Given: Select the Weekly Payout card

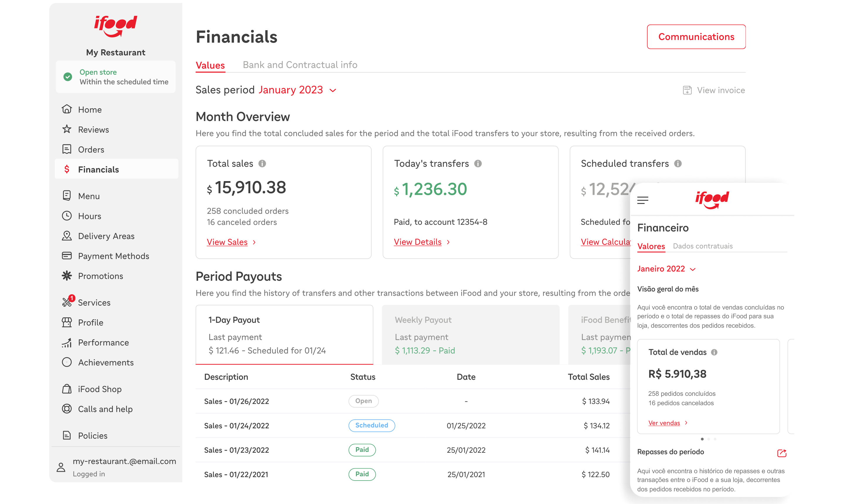Looking at the screenshot, I should 470,335.
